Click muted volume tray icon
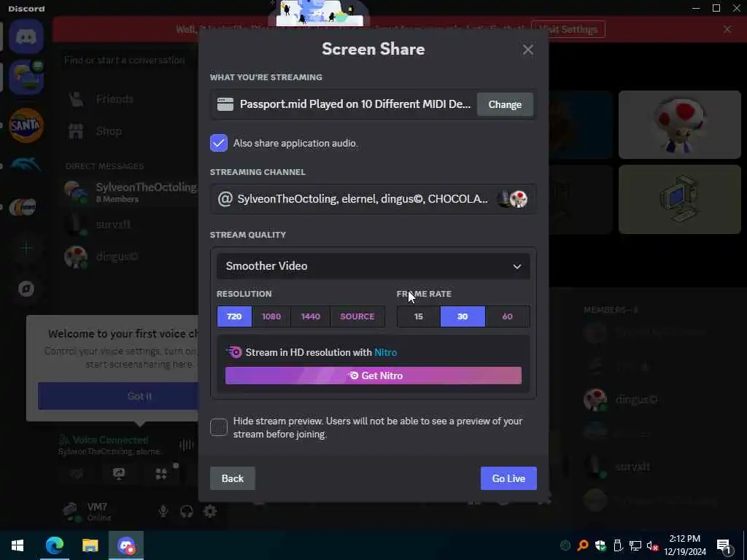Screen dimensions: 747x560 [653, 545]
